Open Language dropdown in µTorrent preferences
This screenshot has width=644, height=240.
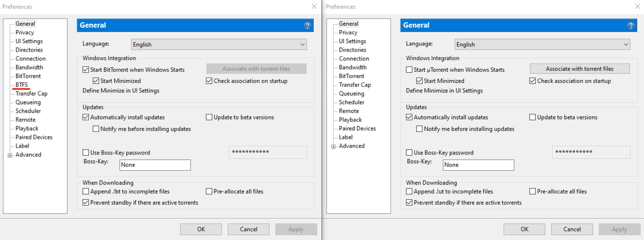click(542, 44)
